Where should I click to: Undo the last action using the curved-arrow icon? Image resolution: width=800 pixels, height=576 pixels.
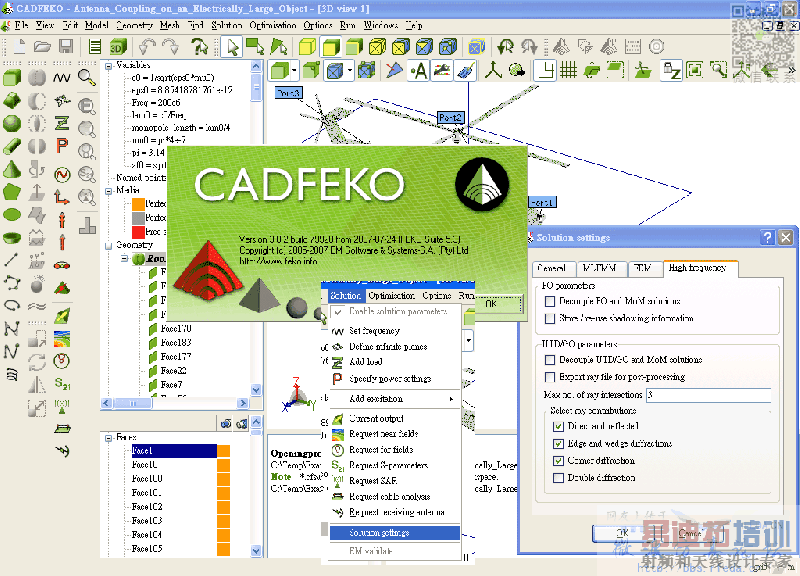coord(147,47)
